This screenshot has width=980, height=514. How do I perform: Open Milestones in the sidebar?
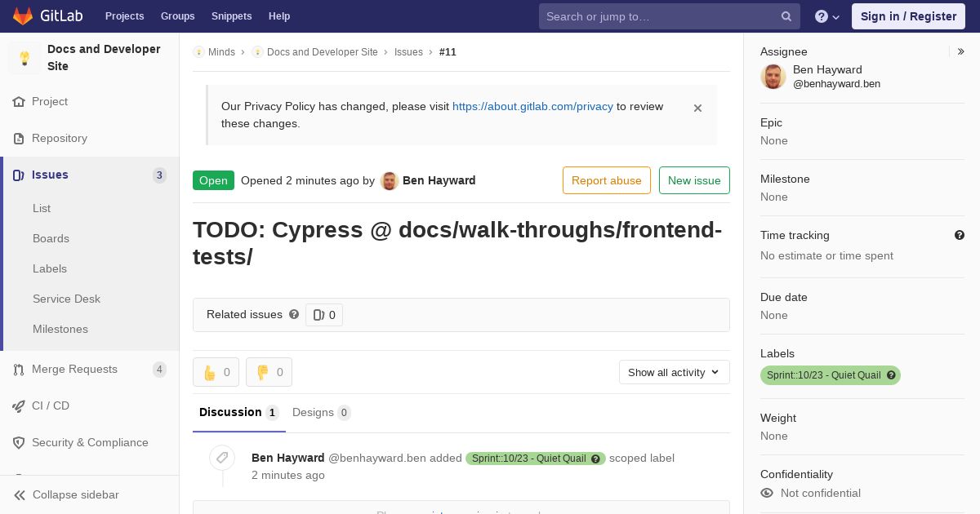[x=60, y=329]
